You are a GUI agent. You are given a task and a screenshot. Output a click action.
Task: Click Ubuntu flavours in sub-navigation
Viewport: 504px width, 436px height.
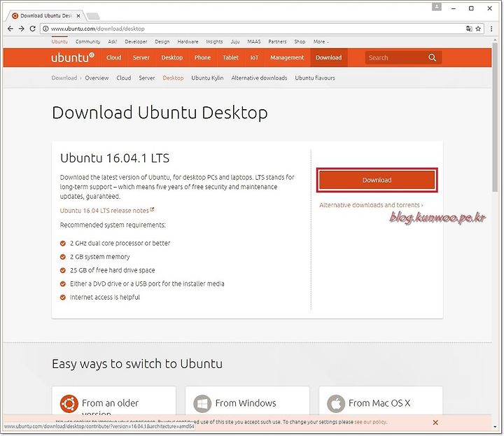point(315,78)
